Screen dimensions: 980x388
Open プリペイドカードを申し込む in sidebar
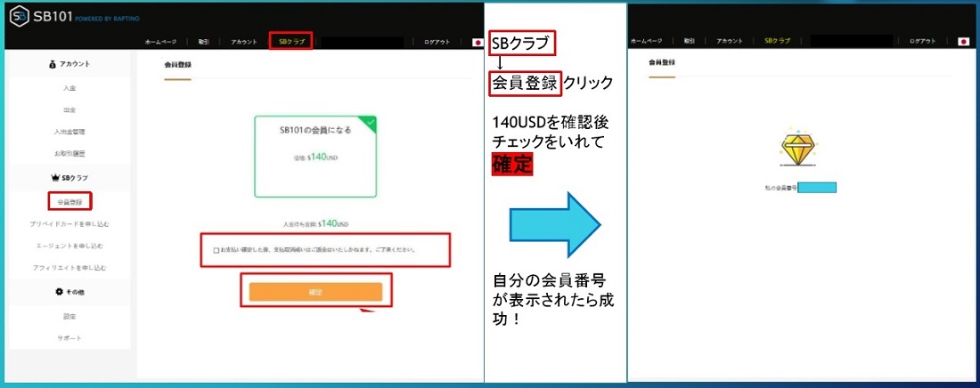coord(69,223)
